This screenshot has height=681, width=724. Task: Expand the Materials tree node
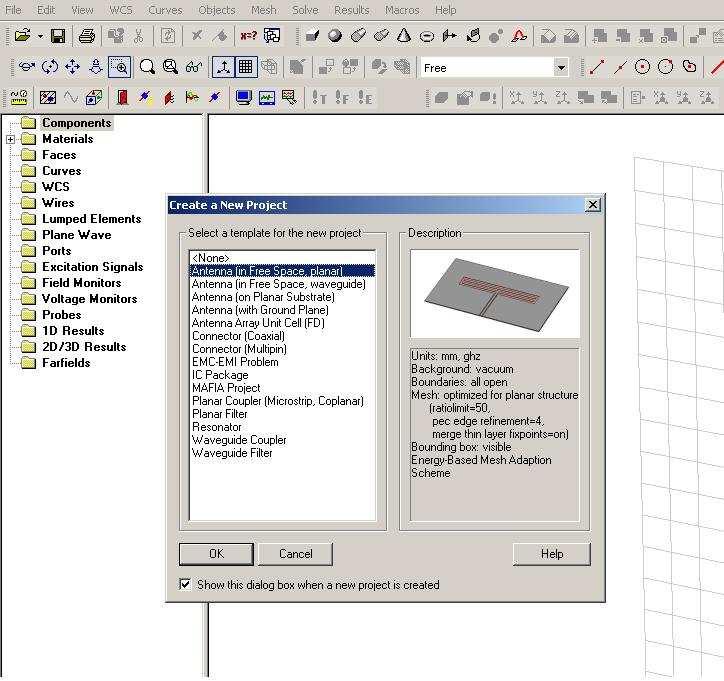[x=11, y=139]
